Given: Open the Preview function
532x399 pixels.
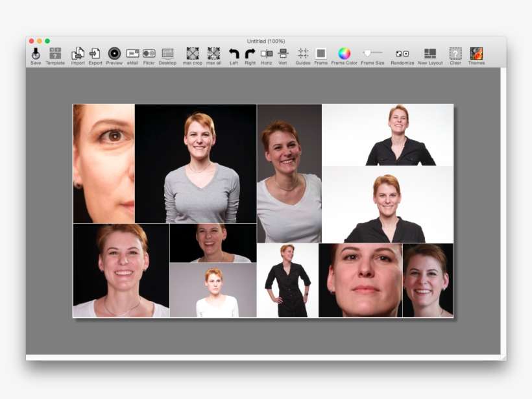Looking at the screenshot, I should coord(114,55).
